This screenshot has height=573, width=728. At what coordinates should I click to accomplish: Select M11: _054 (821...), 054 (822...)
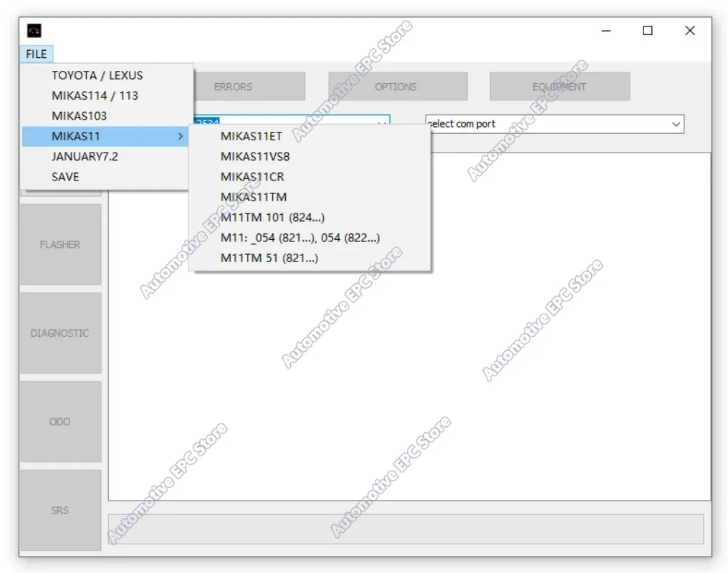point(310,238)
